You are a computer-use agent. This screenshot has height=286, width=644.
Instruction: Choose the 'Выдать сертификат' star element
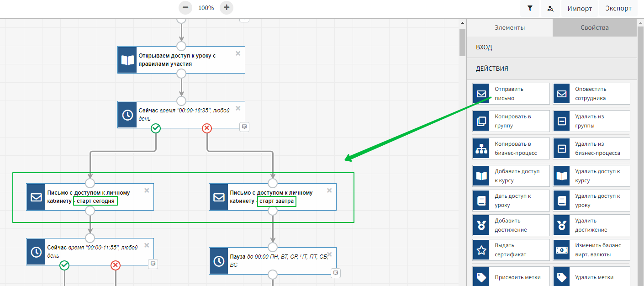click(511, 250)
